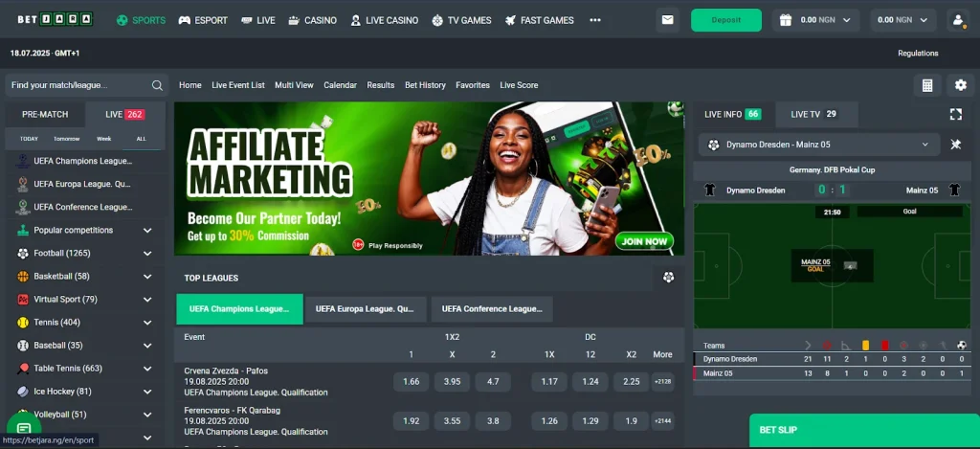980x449 pixels.
Task: Open the BET SLIP panel
Action: pos(864,430)
